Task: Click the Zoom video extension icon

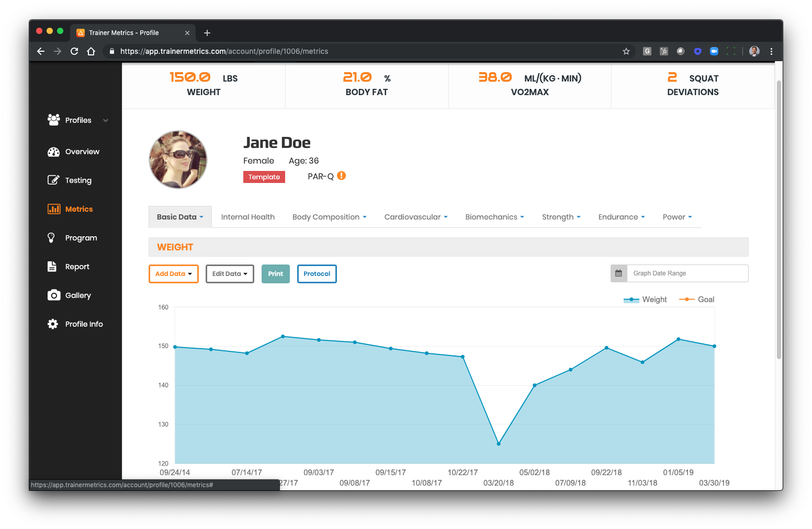Action: (x=714, y=51)
